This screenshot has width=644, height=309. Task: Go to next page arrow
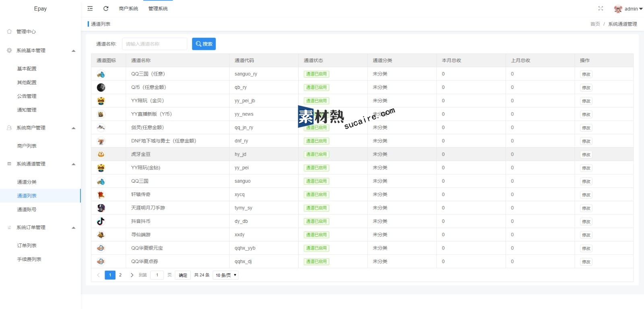[x=132, y=275]
